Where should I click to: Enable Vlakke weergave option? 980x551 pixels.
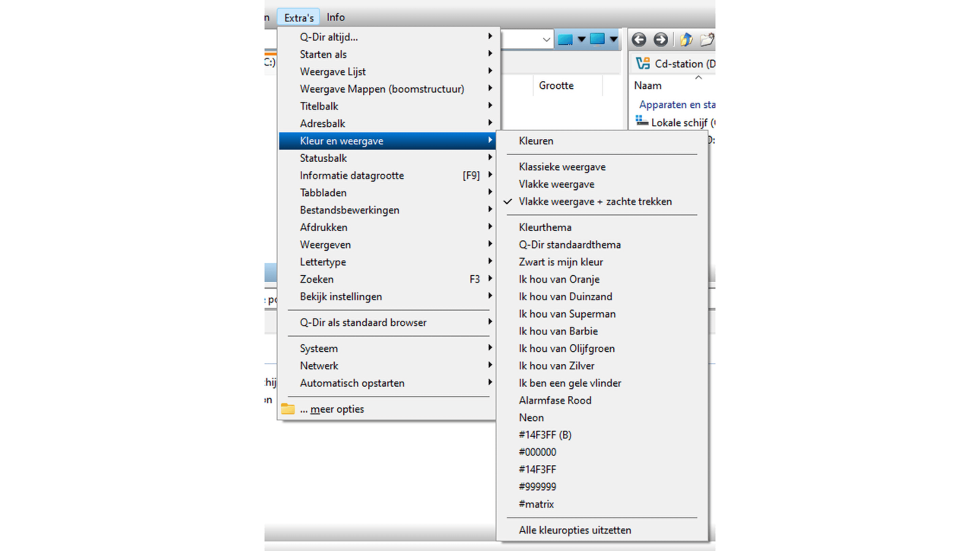pos(557,184)
